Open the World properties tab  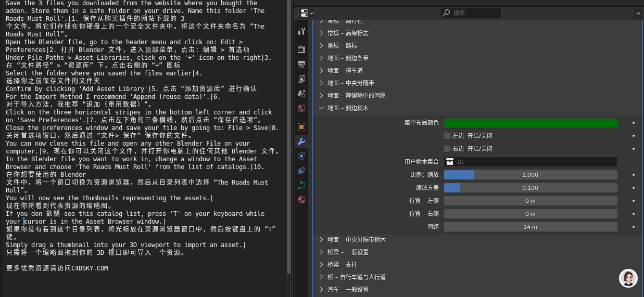click(x=301, y=108)
